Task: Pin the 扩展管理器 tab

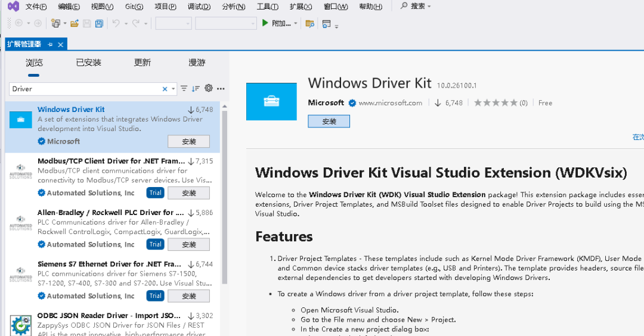Action: [x=50, y=44]
